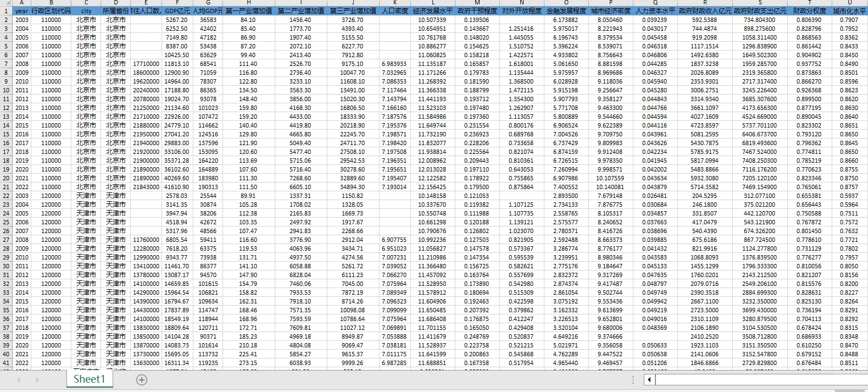
Task: Select openness cell showing 1.251416
Action: point(522,29)
